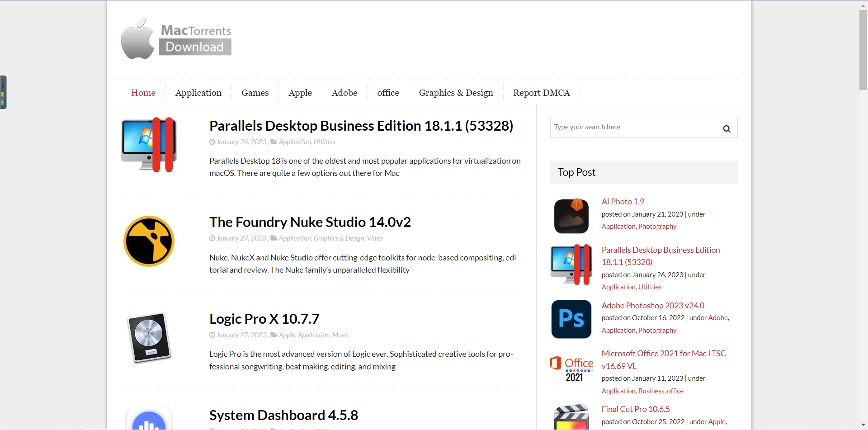The image size is (868, 430).
Task: Click the Office 2021 icon in Top Post
Action: (571, 369)
